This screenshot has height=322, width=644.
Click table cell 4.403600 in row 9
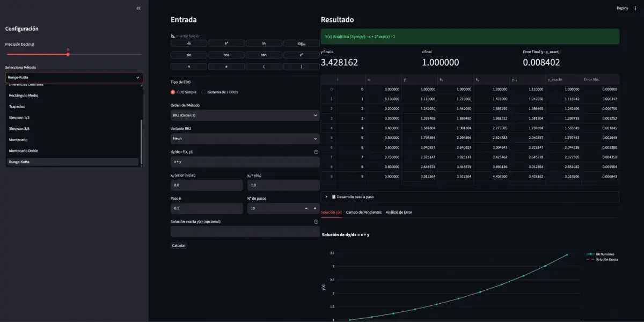492,176
